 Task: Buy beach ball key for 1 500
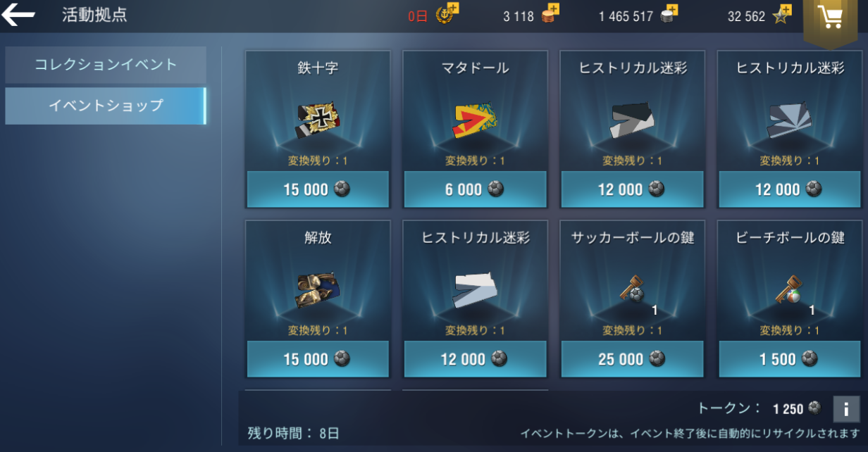[790, 359]
